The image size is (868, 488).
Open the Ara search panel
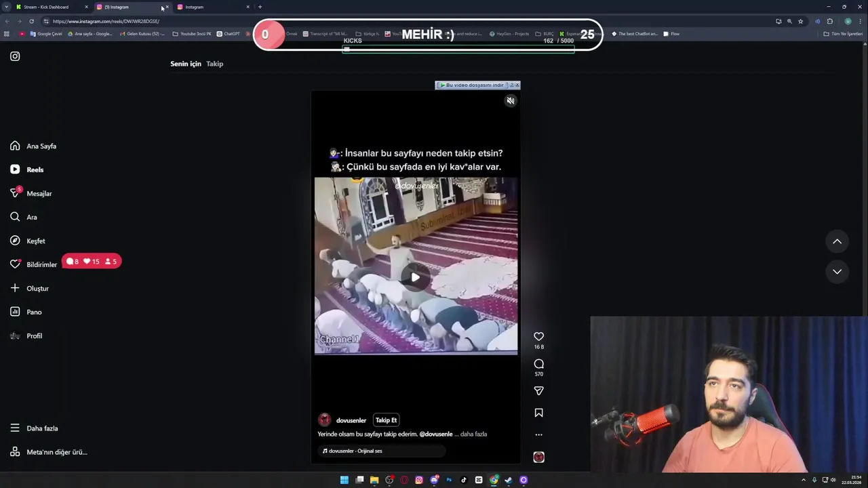tap(24, 217)
